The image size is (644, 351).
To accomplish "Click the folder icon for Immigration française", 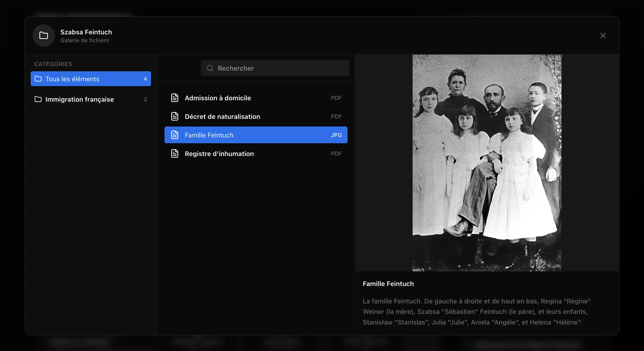I will click(x=38, y=99).
